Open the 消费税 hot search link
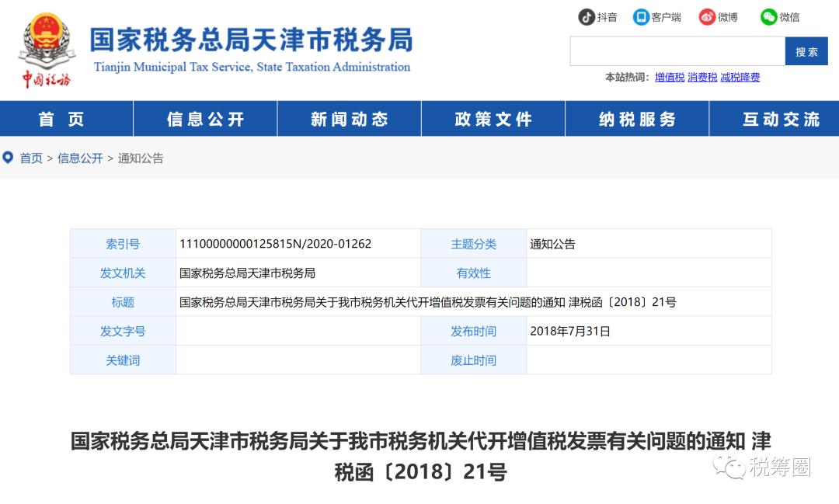839x504 pixels. pyautogui.click(x=701, y=77)
